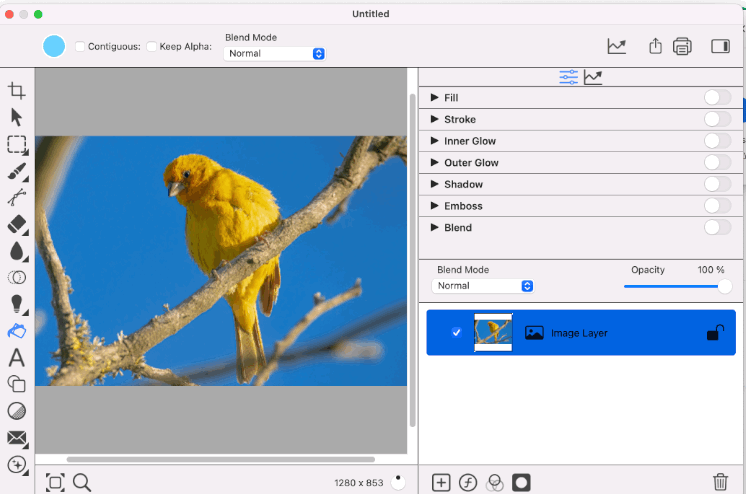Screen dimensions: 746x494
Task: Click the blue fill color swatch
Action: pos(54,46)
